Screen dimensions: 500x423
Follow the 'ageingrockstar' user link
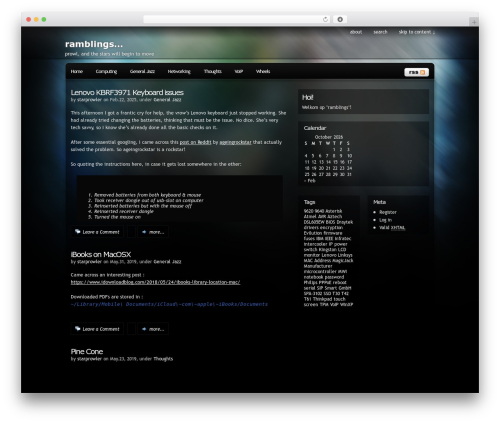[x=235, y=142]
